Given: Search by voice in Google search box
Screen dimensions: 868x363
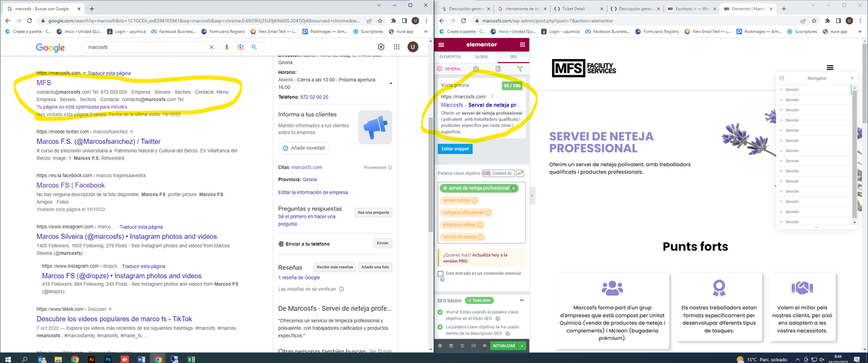Looking at the screenshot, I should pos(226,47).
